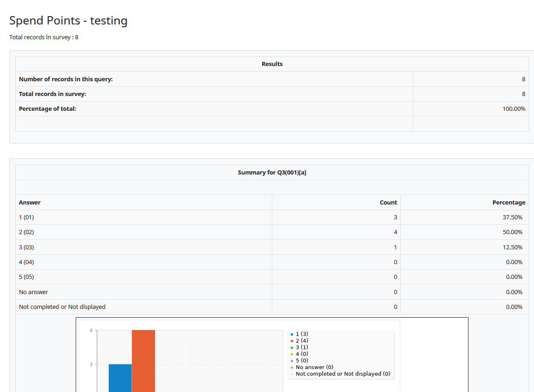The height and width of the screenshot is (392, 534).
Task: Click the 'Count' column header
Action: 388,203
